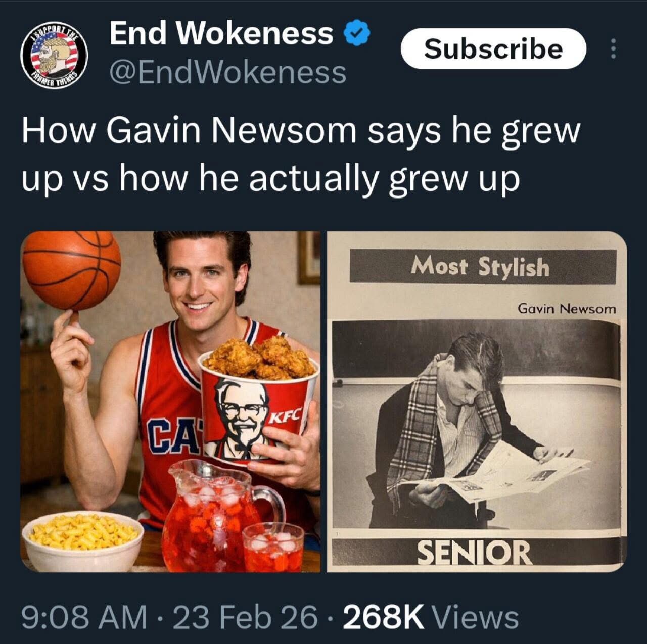Open the basketball and KFC bucket image
This screenshot has width=647, height=644.
coord(170,402)
